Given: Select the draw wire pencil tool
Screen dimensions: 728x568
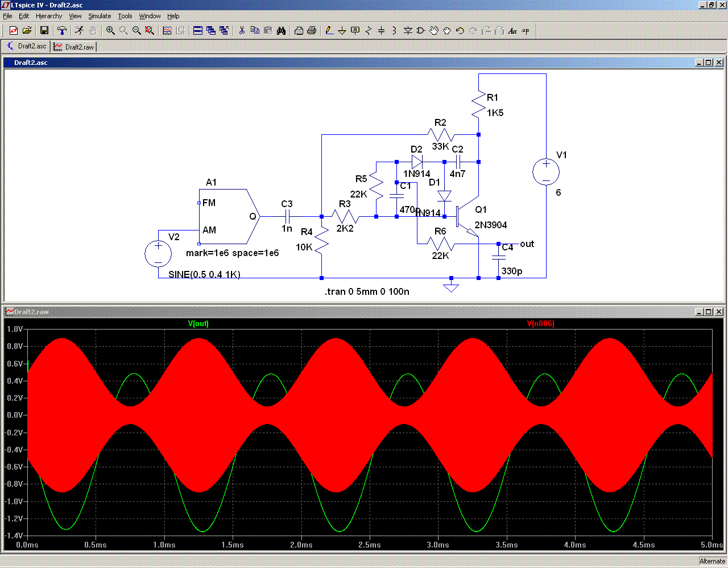Looking at the screenshot, I should tap(329, 31).
